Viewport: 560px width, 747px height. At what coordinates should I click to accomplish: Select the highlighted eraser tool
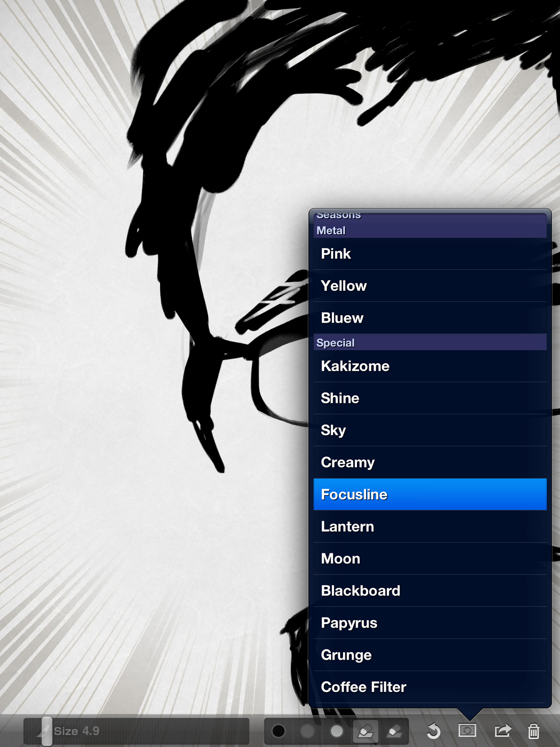pos(365,731)
